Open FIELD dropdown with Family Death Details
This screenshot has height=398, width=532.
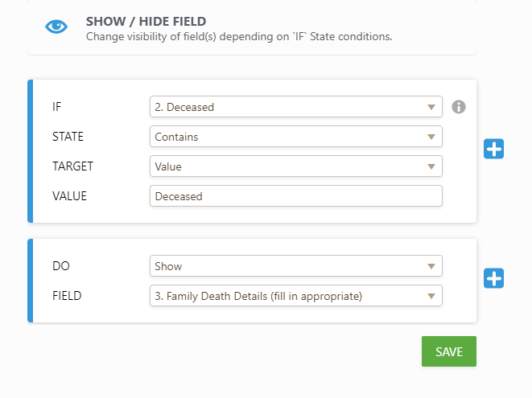[295, 296]
